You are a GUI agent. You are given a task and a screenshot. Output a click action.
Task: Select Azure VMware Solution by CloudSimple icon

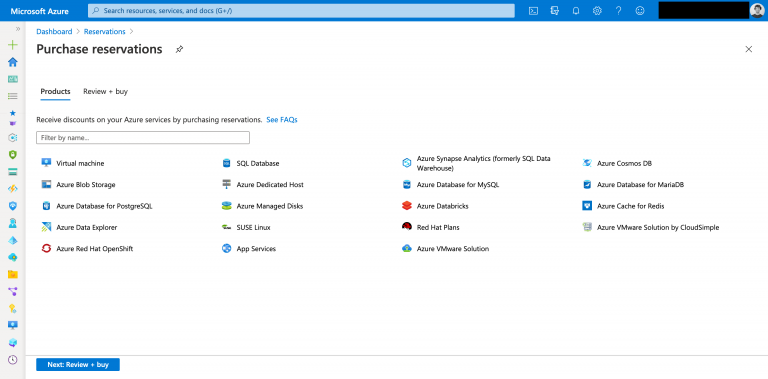587,227
